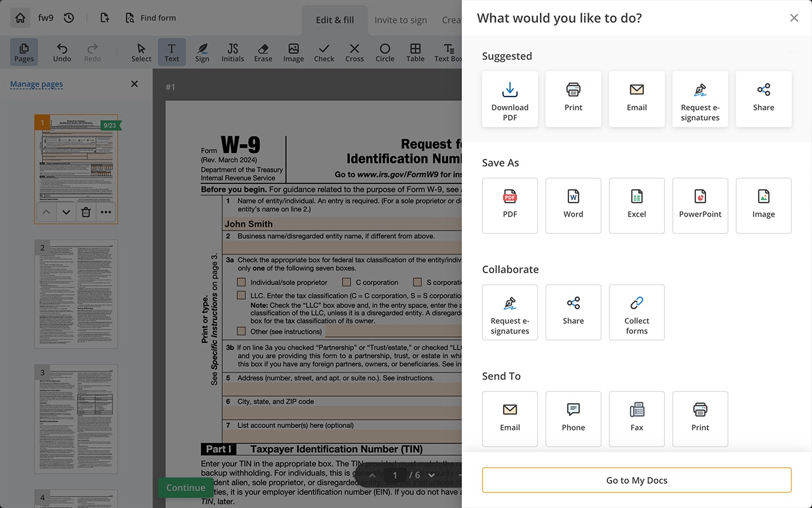Check the Other (see instructions) box
The height and width of the screenshot is (508, 812).
[x=241, y=331]
